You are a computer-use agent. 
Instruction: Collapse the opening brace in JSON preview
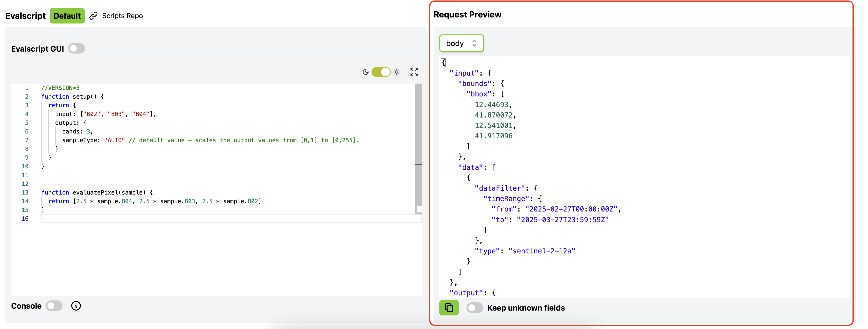coord(443,62)
